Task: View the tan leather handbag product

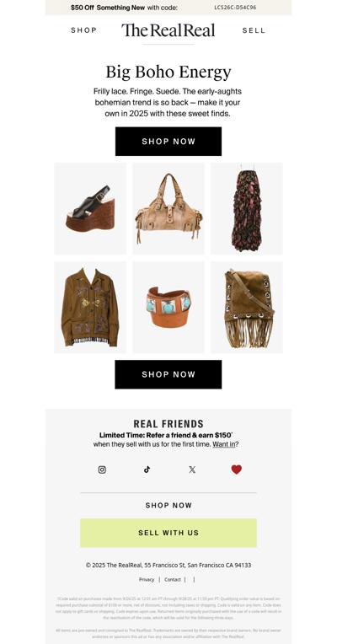Action: pos(168,209)
